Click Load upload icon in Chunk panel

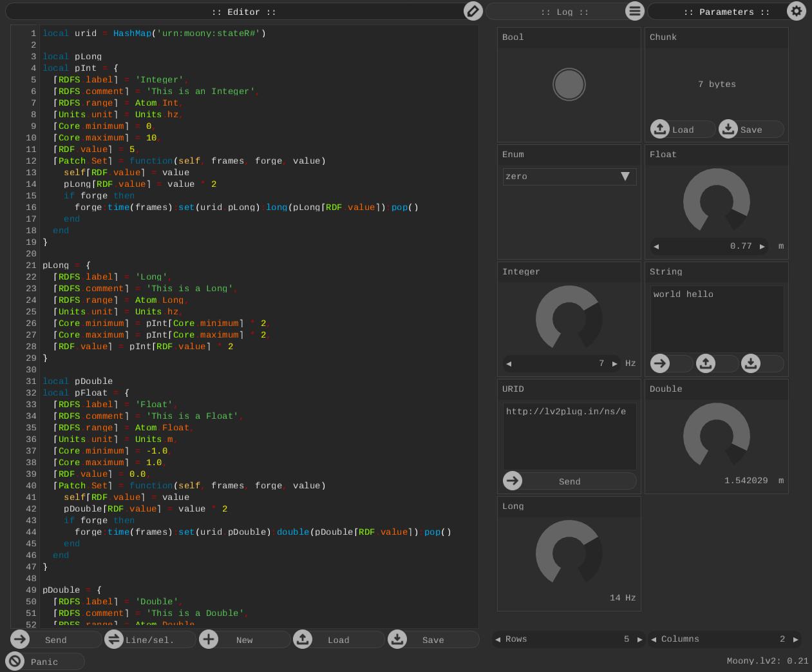coord(660,129)
